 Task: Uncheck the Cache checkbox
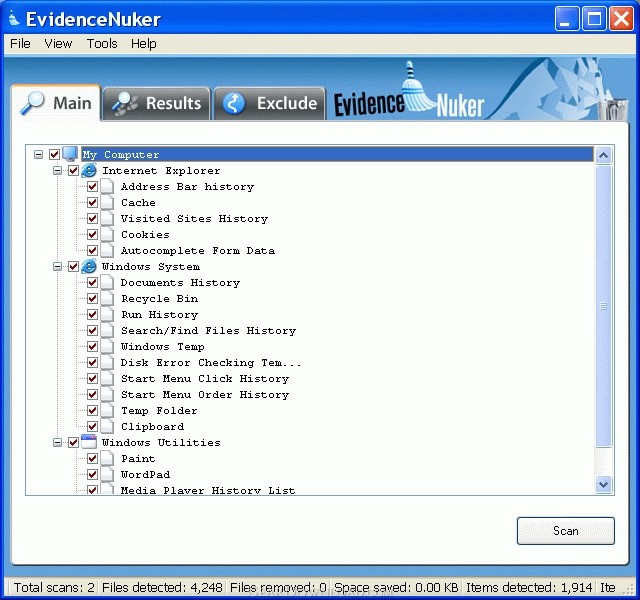click(x=93, y=202)
